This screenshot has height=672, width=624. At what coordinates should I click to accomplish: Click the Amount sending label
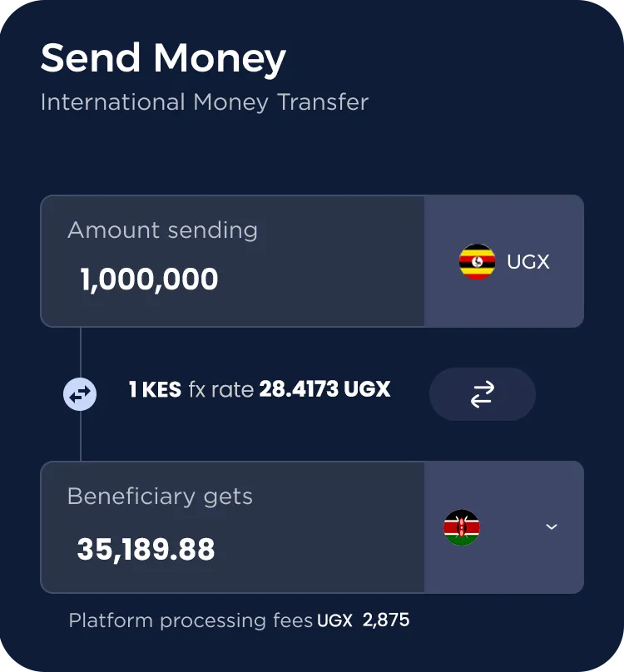[162, 230]
